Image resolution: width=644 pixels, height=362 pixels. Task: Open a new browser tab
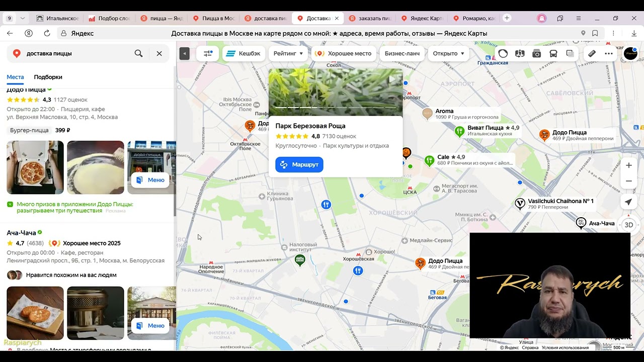[507, 18]
